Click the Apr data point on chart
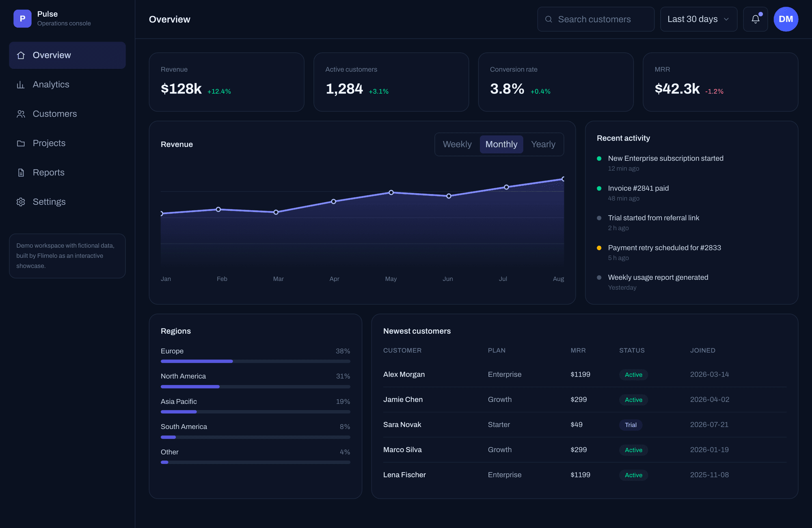The height and width of the screenshot is (528, 812). point(333,201)
